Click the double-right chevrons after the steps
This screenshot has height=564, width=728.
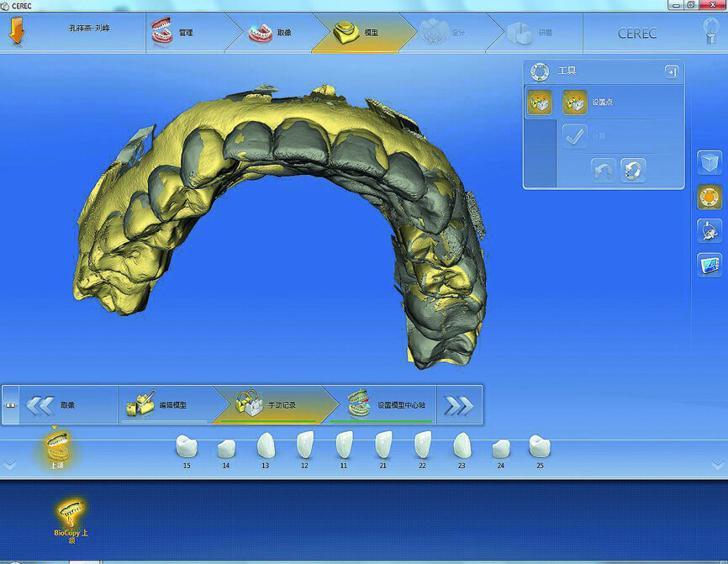click(x=461, y=403)
